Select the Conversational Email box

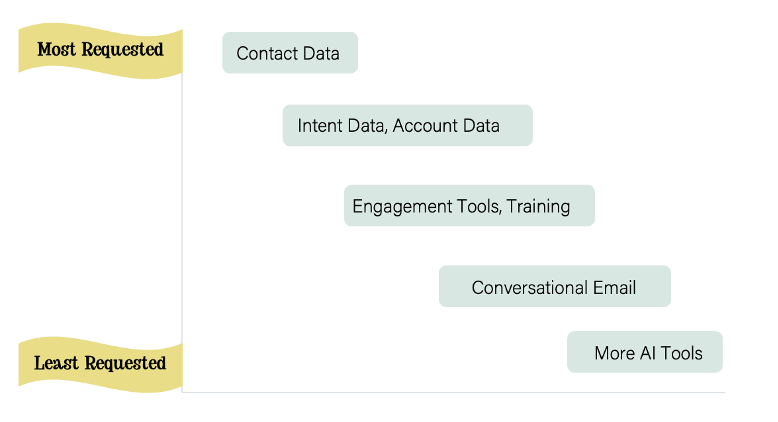555,286
